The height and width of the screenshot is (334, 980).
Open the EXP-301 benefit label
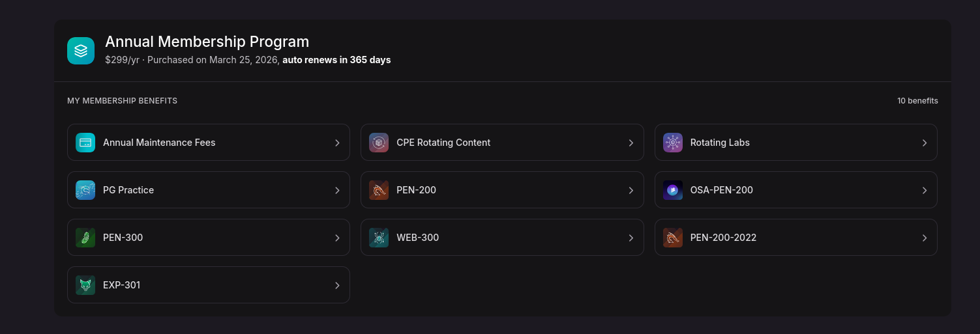122,285
